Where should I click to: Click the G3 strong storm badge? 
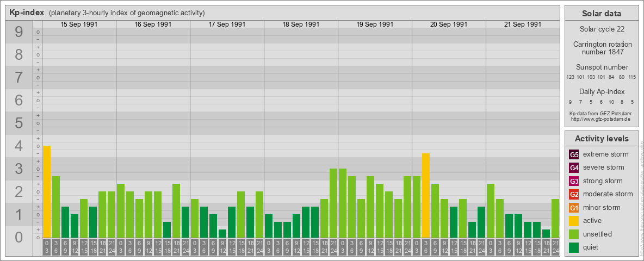pyautogui.click(x=574, y=181)
